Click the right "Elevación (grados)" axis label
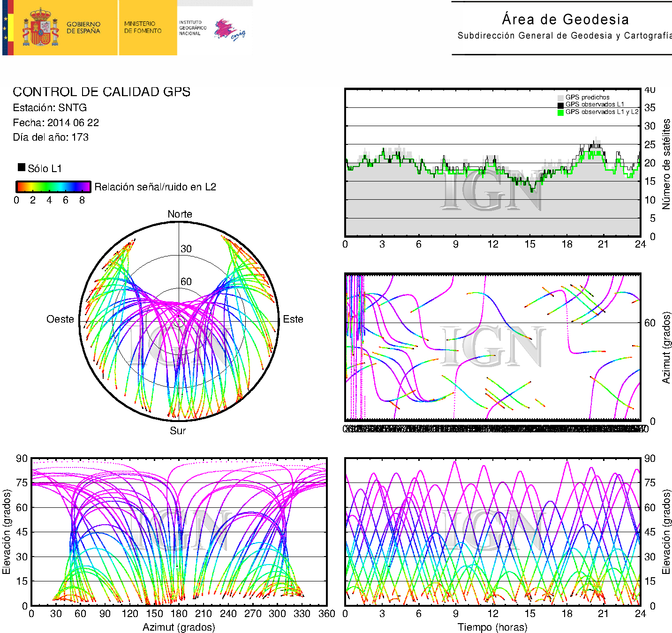 click(666, 532)
